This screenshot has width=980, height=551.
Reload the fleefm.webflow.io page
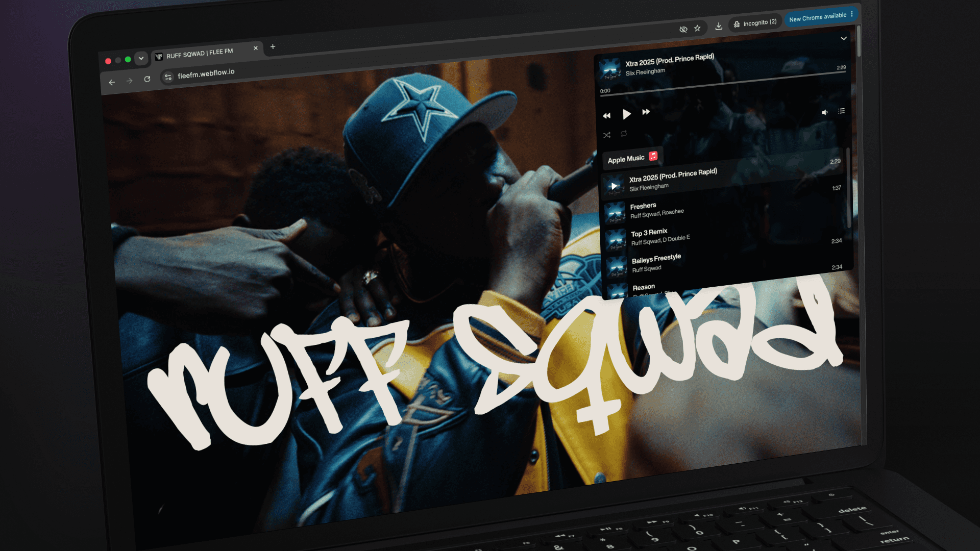click(147, 79)
